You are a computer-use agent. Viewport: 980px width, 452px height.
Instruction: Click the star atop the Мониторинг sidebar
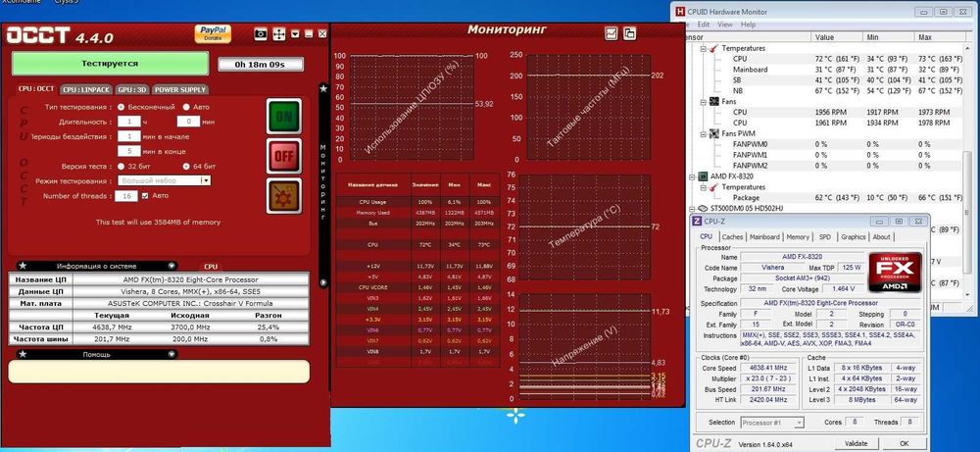click(x=323, y=89)
